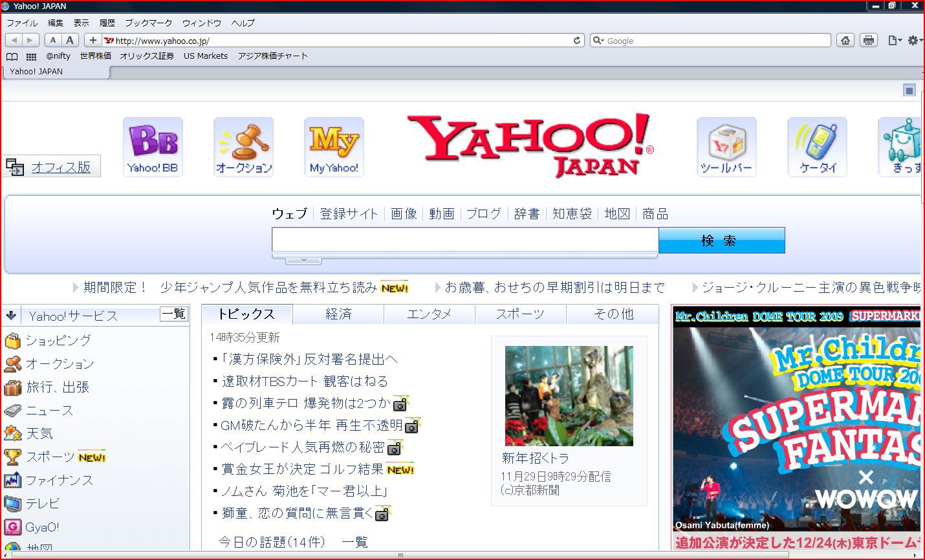Select the スポーツ news tab
The height and width of the screenshot is (560, 925).
tap(520, 314)
